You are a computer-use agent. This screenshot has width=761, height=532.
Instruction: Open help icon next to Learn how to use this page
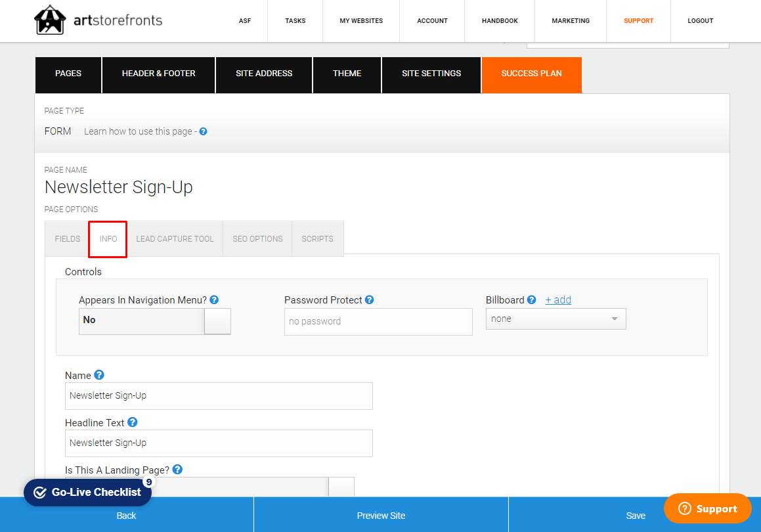tap(204, 131)
